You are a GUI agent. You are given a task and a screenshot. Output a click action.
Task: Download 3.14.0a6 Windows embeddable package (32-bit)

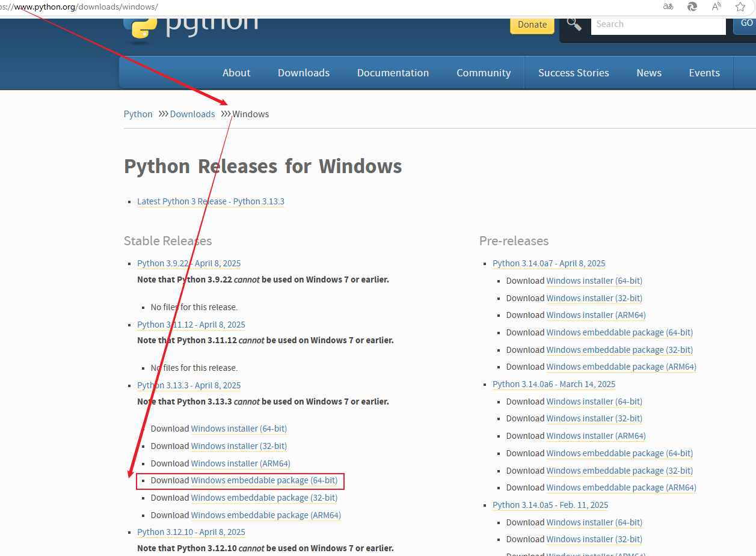(619, 471)
